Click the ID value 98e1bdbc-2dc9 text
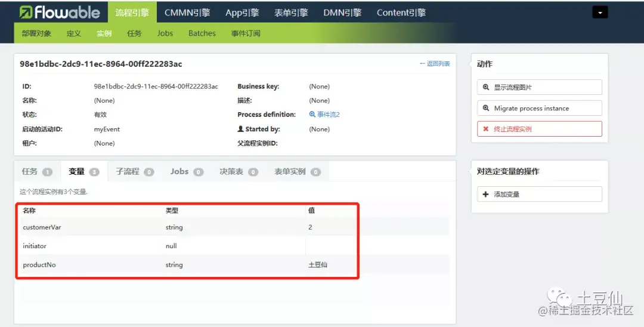 click(x=156, y=87)
